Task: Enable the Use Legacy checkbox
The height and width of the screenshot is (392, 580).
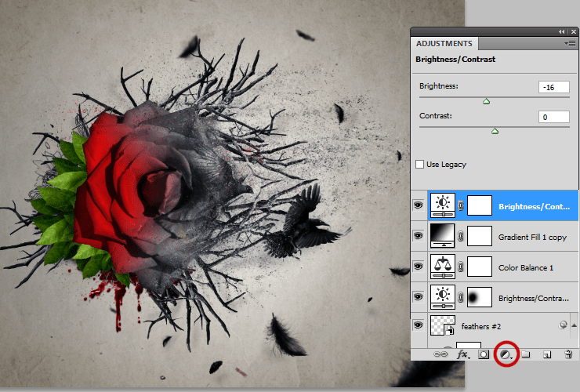Action: 419,164
